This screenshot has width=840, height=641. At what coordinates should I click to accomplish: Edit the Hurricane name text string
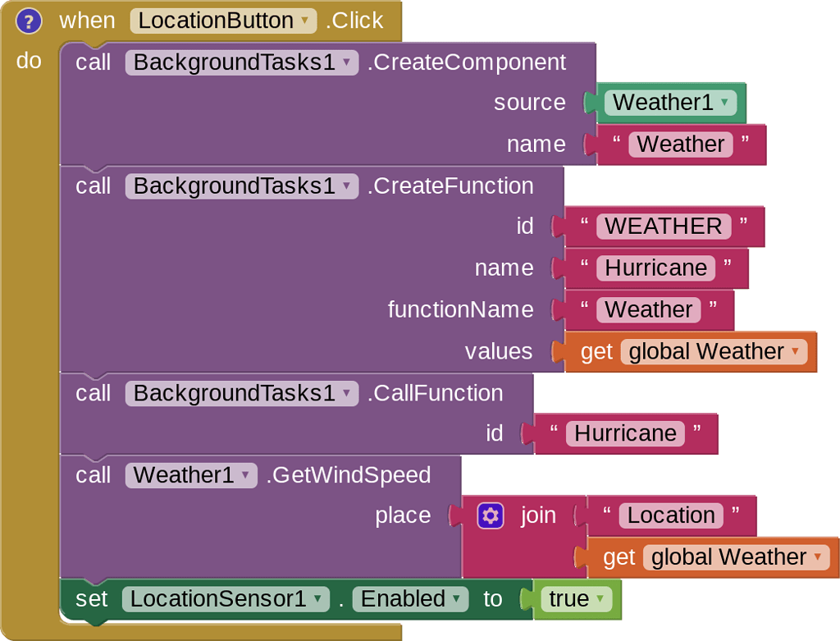point(655,268)
